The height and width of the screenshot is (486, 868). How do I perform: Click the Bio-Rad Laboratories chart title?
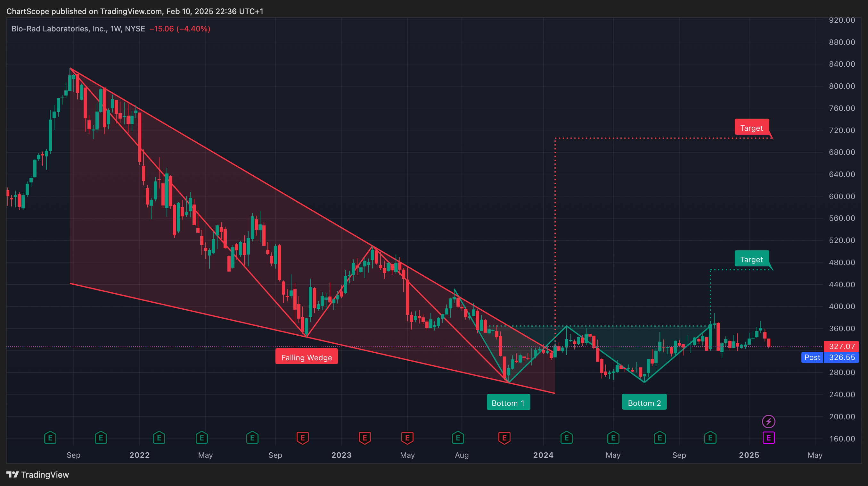(x=78, y=29)
